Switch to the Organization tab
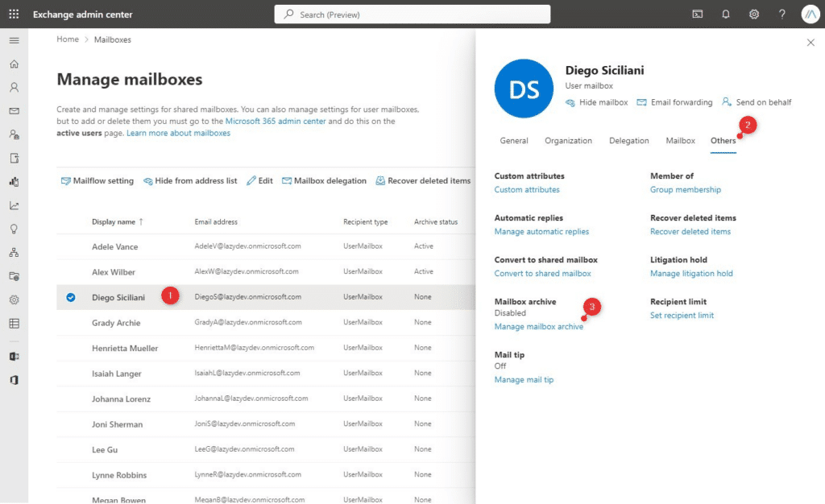 [568, 141]
